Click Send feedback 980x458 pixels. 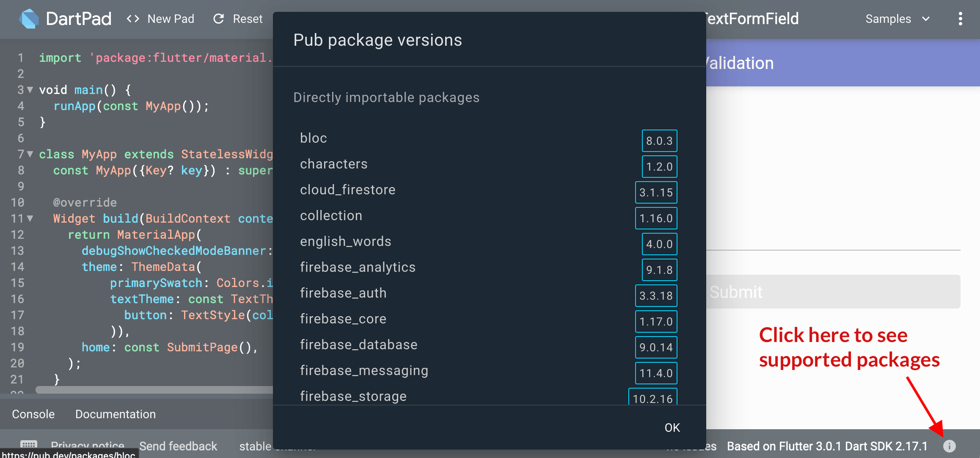[x=178, y=445]
